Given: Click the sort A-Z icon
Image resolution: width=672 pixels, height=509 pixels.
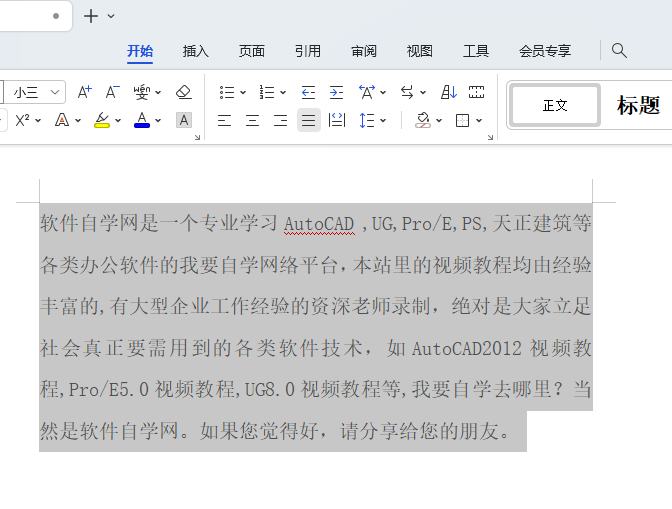Looking at the screenshot, I should [449, 92].
